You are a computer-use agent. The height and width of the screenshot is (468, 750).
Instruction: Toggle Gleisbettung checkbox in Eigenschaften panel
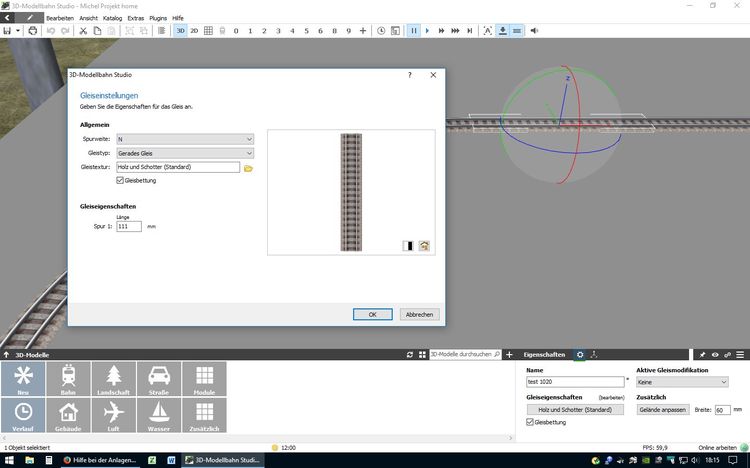(x=531, y=423)
